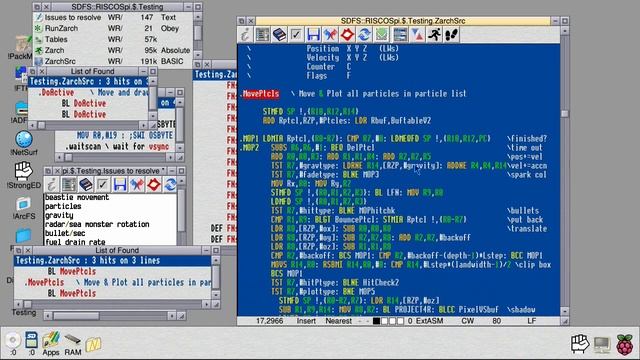Image resolution: width=640 pixels, height=360 pixels.
Task: Click 'fuel drain rate' line in Issues window
Action: pyautogui.click(x=75, y=242)
